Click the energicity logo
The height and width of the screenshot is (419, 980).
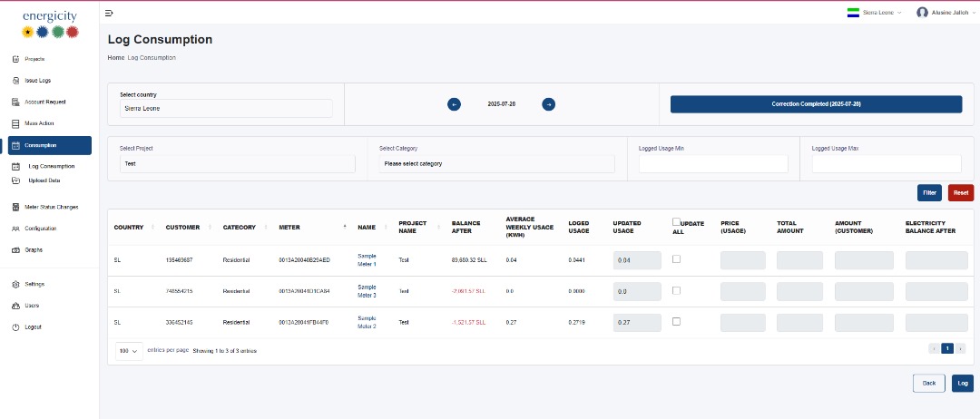tap(50, 23)
